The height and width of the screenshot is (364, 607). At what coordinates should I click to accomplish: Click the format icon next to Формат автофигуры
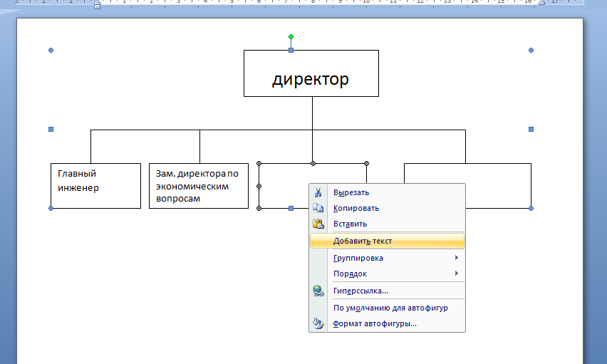[x=318, y=323]
